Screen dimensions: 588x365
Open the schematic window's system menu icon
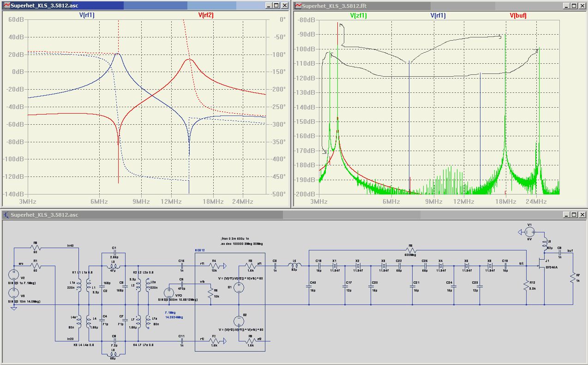click(x=6, y=215)
